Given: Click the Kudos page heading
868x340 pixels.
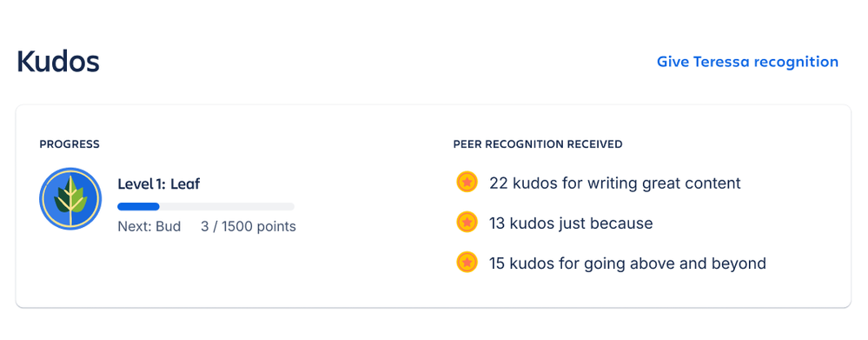Looking at the screenshot, I should tap(58, 62).
